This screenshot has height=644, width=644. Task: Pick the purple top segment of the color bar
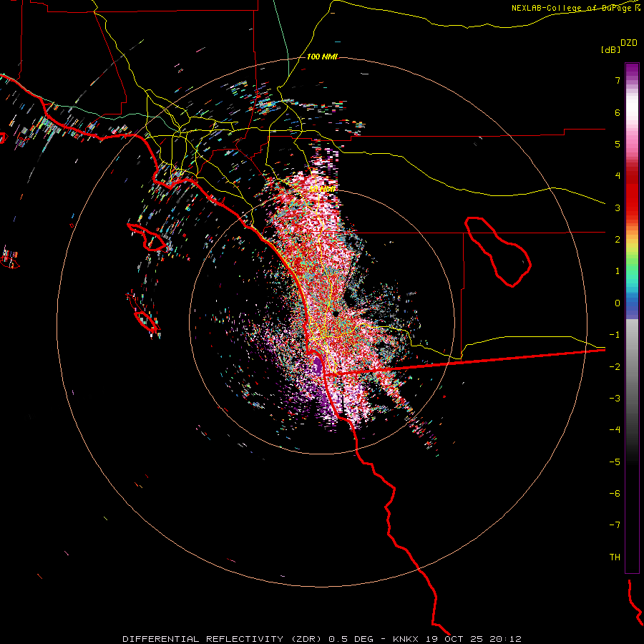point(632,70)
